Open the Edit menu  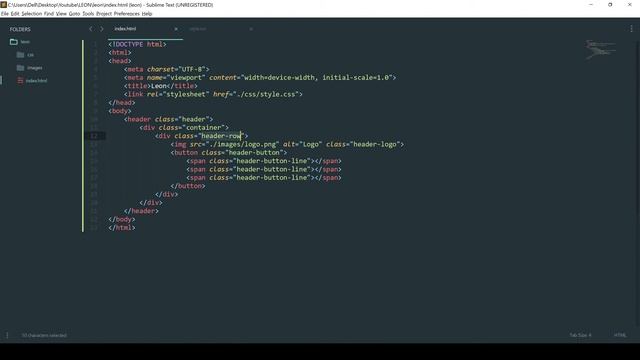click(x=15, y=13)
